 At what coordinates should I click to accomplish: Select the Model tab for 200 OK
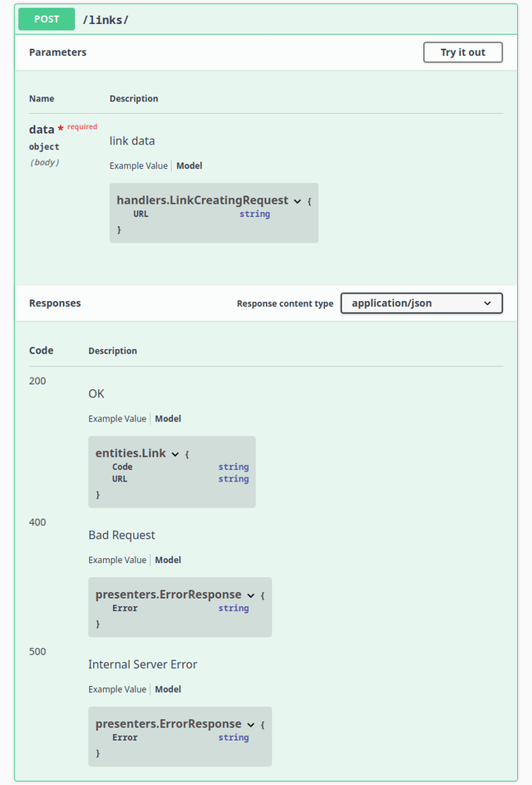[x=168, y=418]
